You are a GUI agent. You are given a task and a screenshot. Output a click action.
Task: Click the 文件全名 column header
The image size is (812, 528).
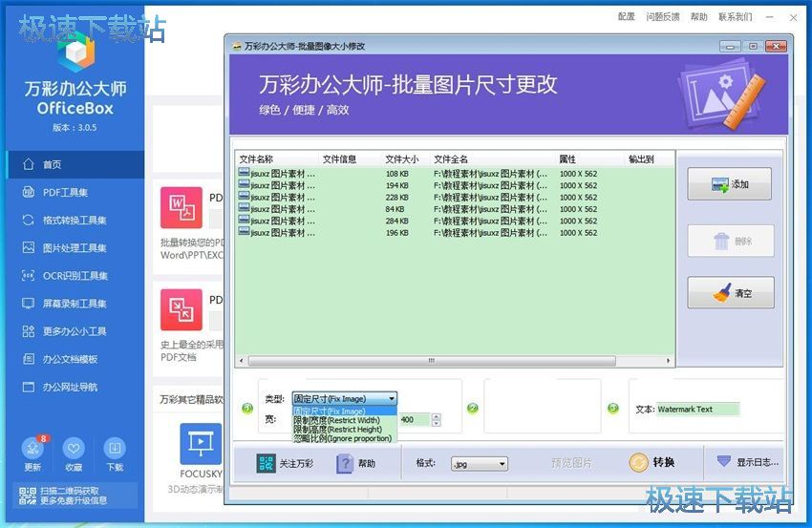point(493,158)
